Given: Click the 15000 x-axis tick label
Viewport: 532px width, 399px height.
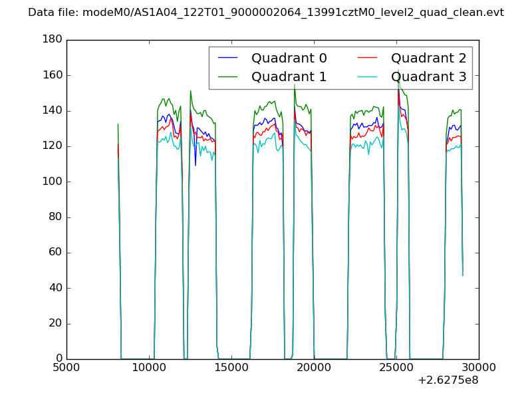Looking at the screenshot, I should coord(231,368).
